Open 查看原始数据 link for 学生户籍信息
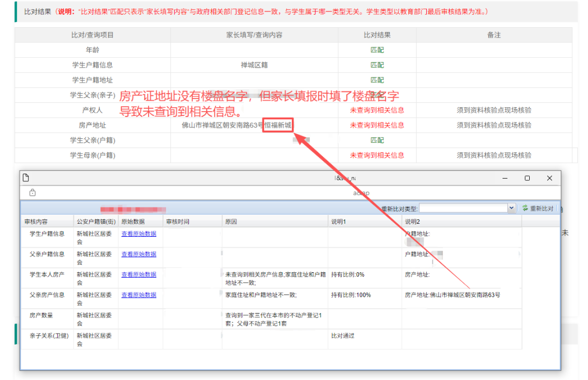 pos(139,234)
